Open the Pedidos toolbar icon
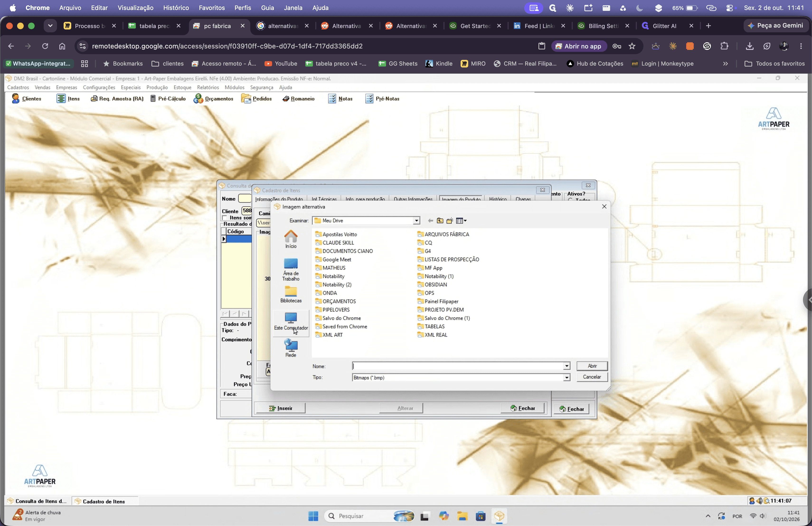 (x=256, y=99)
